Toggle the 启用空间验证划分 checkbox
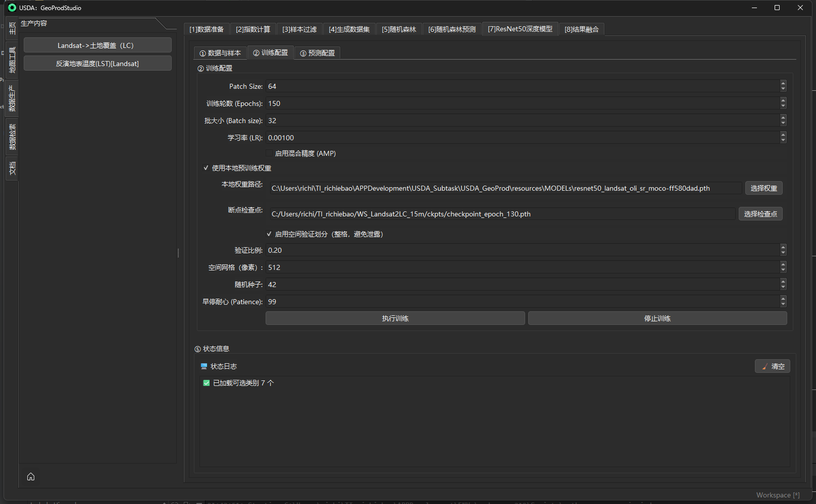816x504 pixels. [x=270, y=234]
